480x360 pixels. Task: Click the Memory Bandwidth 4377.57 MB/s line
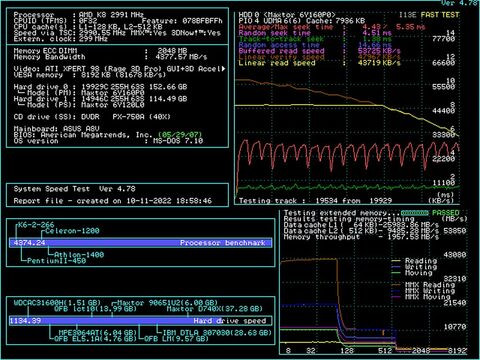click(x=110, y=57)
